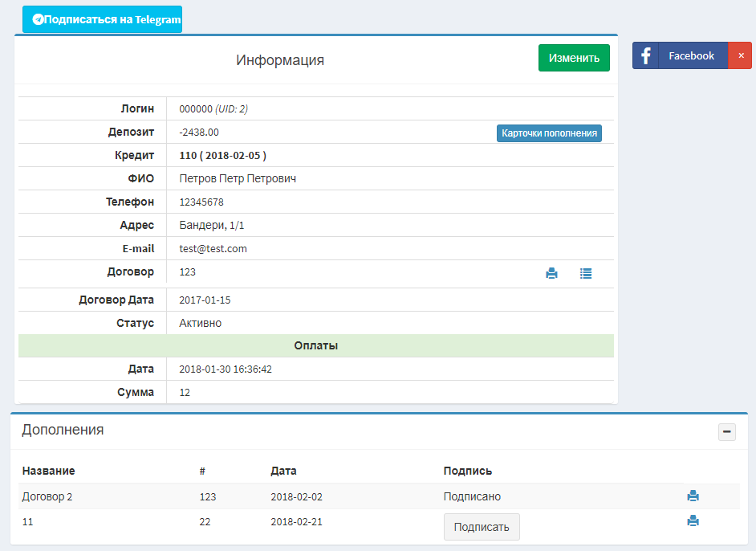Click the Название column header

pos(48,471)
